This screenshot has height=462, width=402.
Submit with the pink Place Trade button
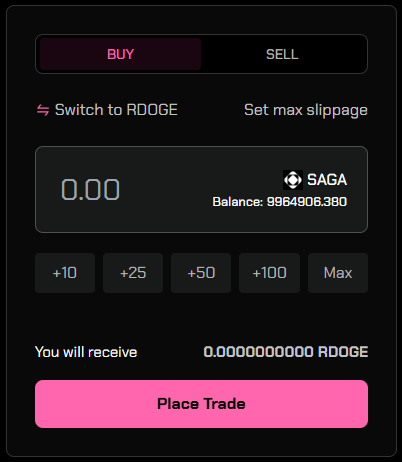(201, 404)
